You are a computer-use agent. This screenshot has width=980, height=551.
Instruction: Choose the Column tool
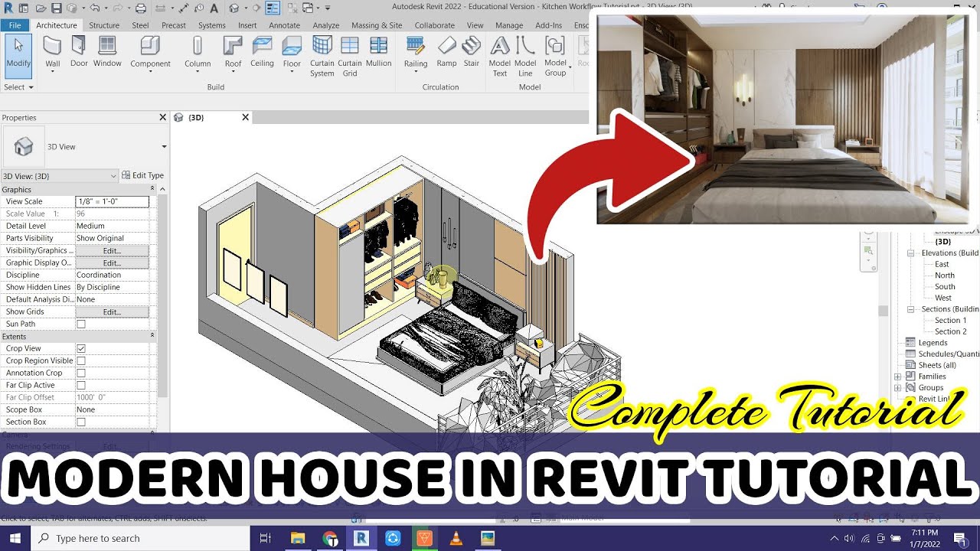point(198,54)
